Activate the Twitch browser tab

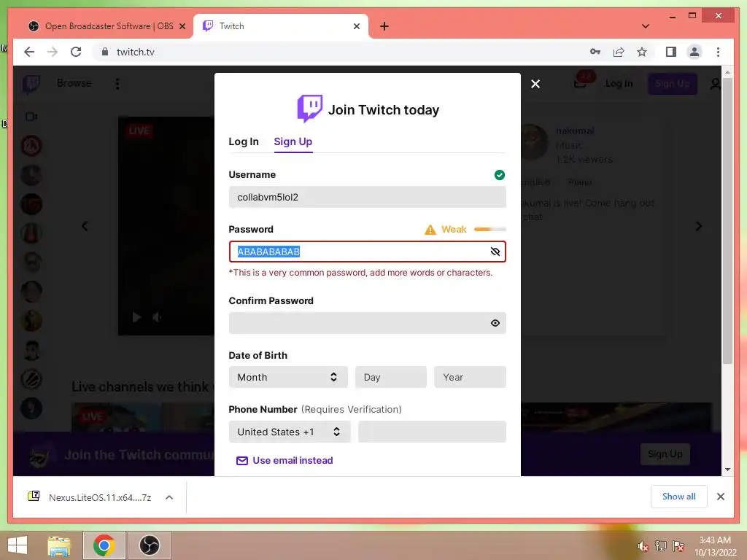281,26
